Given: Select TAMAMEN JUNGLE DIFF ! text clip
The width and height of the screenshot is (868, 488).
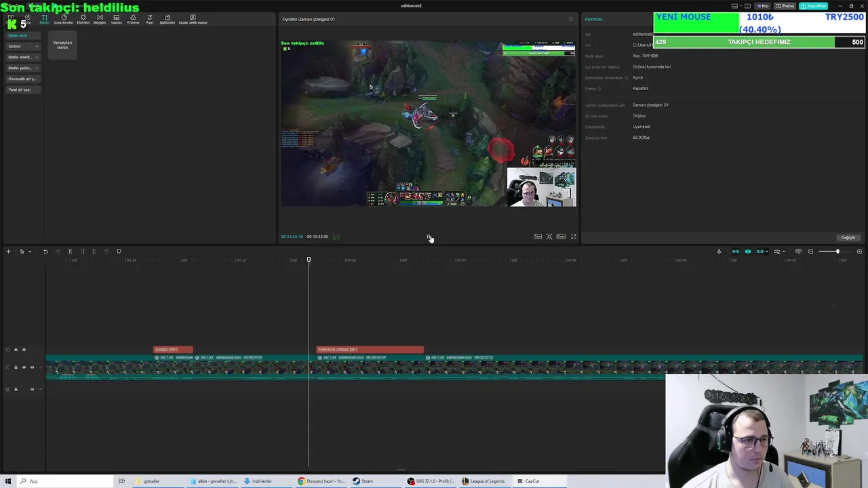Looking at the screenshot, I should 370,350.
